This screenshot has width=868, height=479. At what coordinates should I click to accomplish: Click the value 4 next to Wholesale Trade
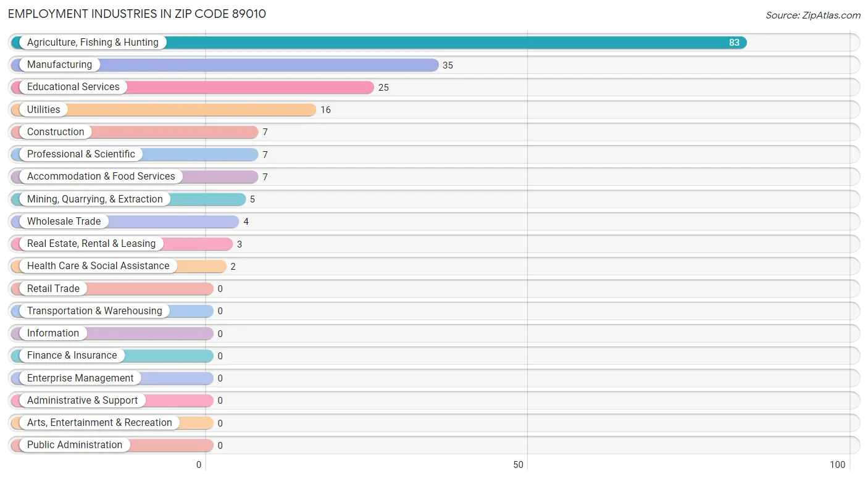(x=246, y=222)
